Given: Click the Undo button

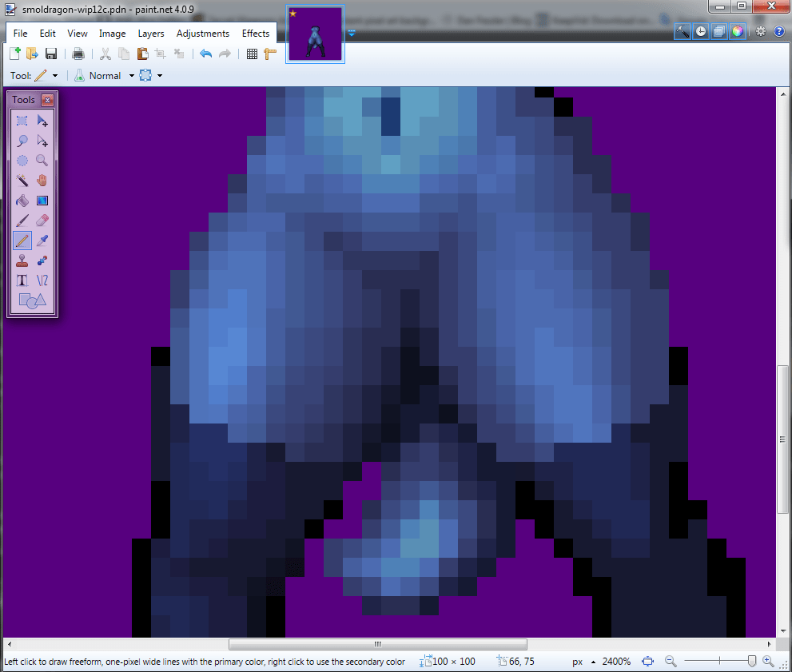Looking at the screenshot, I should coord(205,54).
